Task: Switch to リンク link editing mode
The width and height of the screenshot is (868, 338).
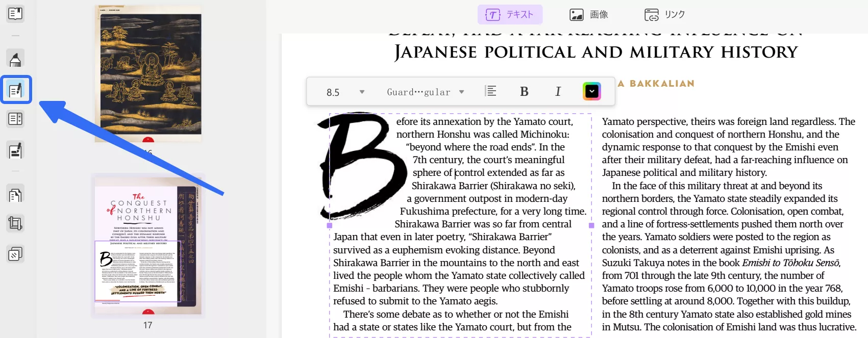Action: point(665,15)
